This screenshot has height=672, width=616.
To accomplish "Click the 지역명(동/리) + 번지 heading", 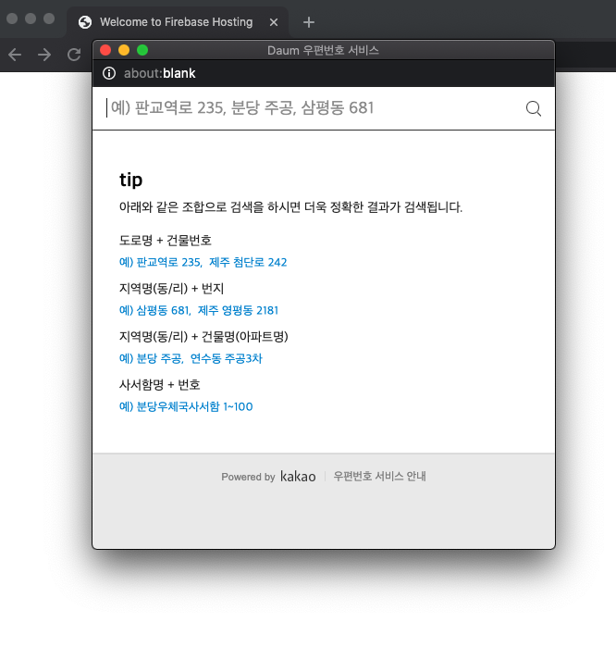I will click(171, 289).
